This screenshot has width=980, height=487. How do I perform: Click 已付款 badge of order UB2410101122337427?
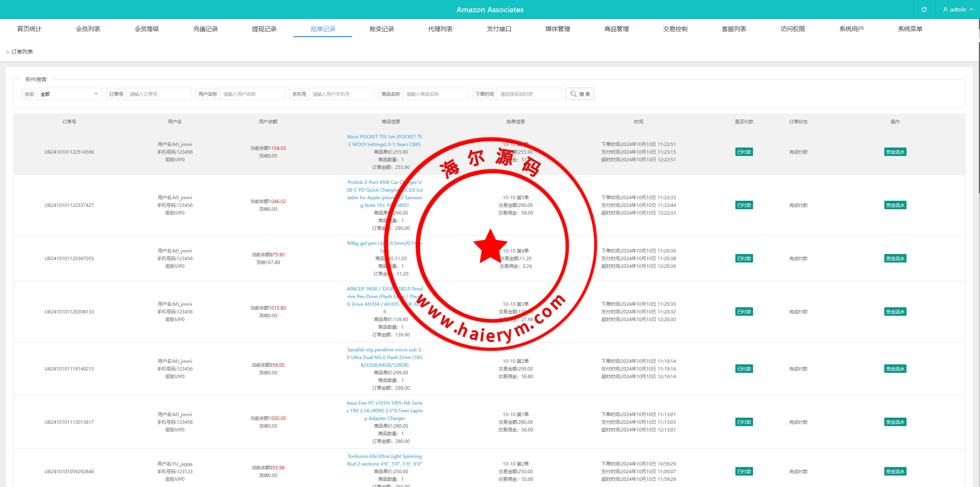tap(744, 205)
